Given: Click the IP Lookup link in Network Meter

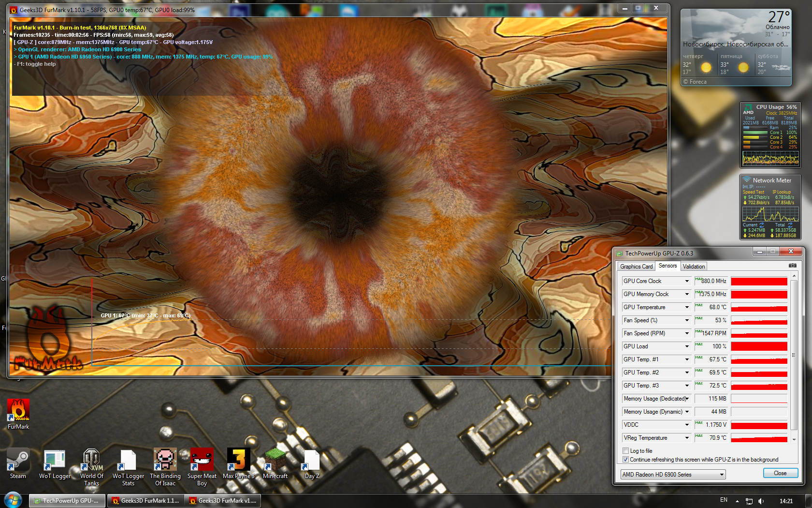Looking at the screenshot, I should coord(782,192).
